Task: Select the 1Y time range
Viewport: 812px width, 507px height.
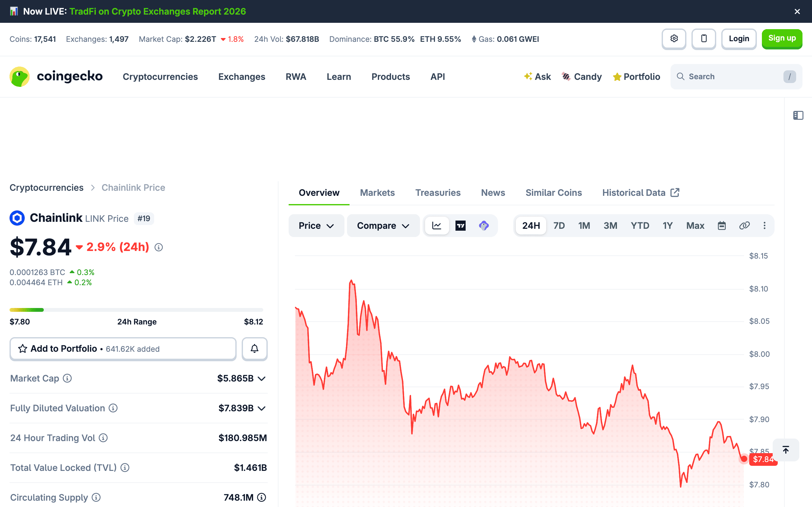Action: (668, 226)
